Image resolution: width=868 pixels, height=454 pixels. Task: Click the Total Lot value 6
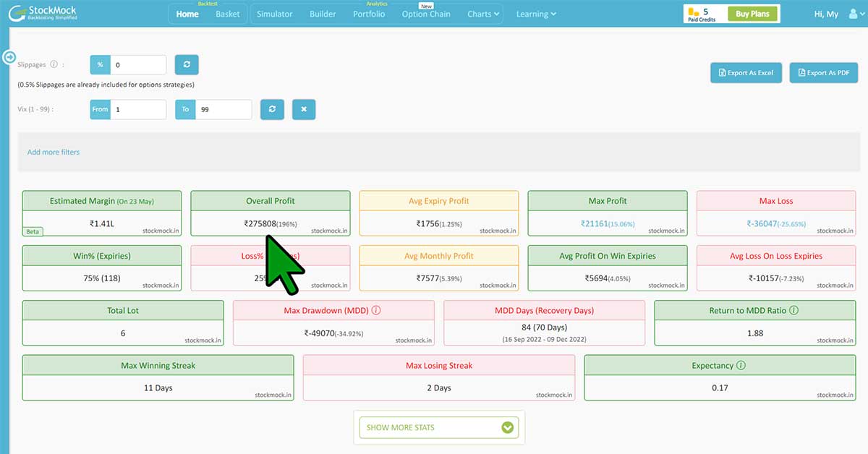pos(123,333)
